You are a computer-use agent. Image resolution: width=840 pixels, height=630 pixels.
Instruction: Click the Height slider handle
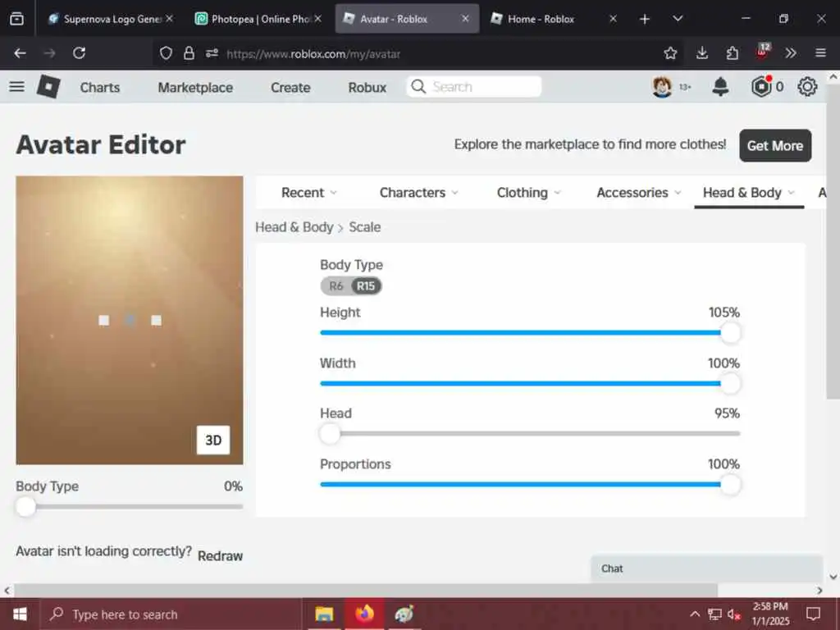[730, 333]
